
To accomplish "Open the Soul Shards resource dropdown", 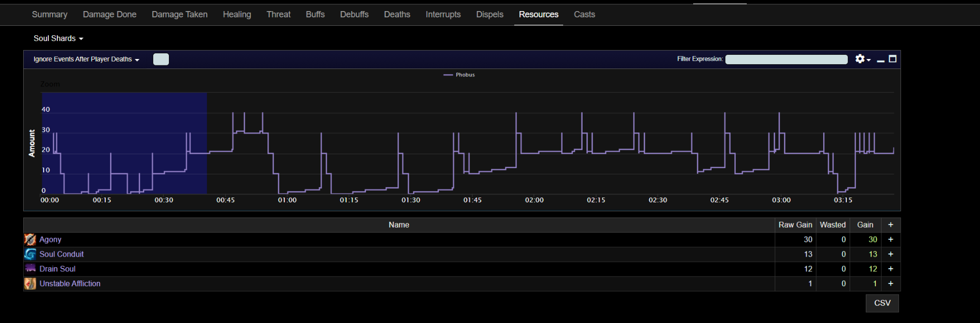I will [58, 38].
